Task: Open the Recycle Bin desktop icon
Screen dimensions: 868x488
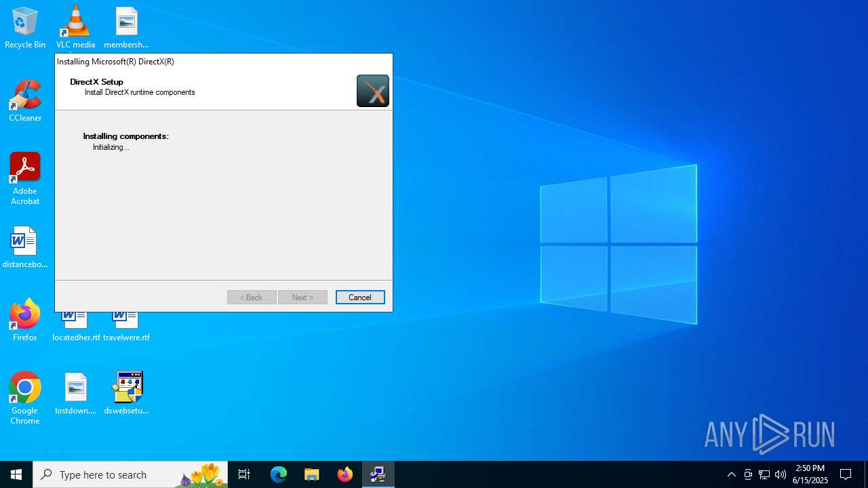Action: click(25, 28)
